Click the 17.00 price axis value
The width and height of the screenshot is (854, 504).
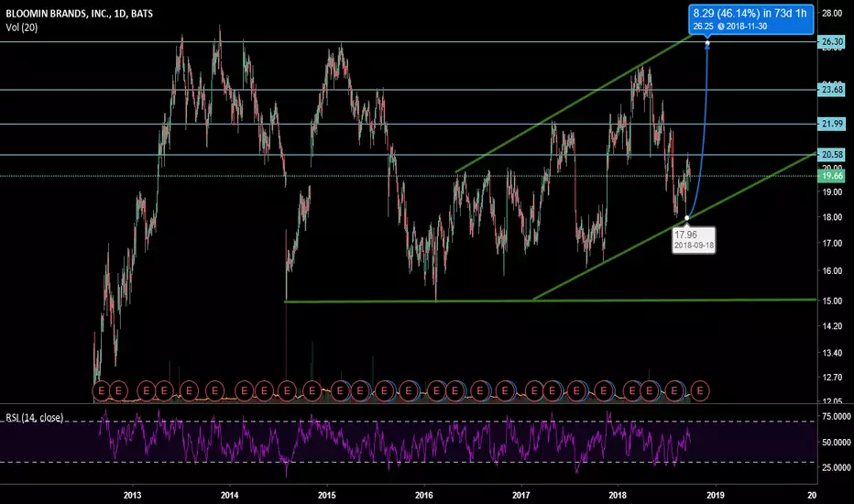point(832,243)
